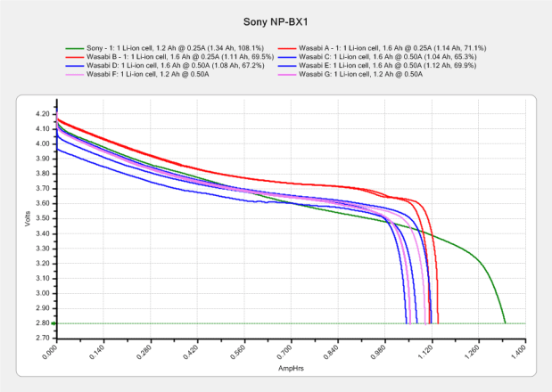Click the Sony NP-BX1 chart title
Image resolution: width=552 pixels, height=392 pixels.
click(276, 21)
